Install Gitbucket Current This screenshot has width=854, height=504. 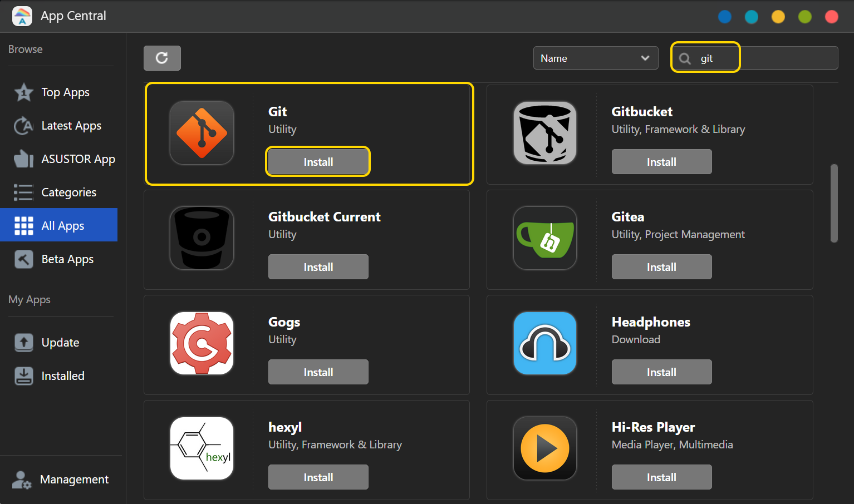318,267
